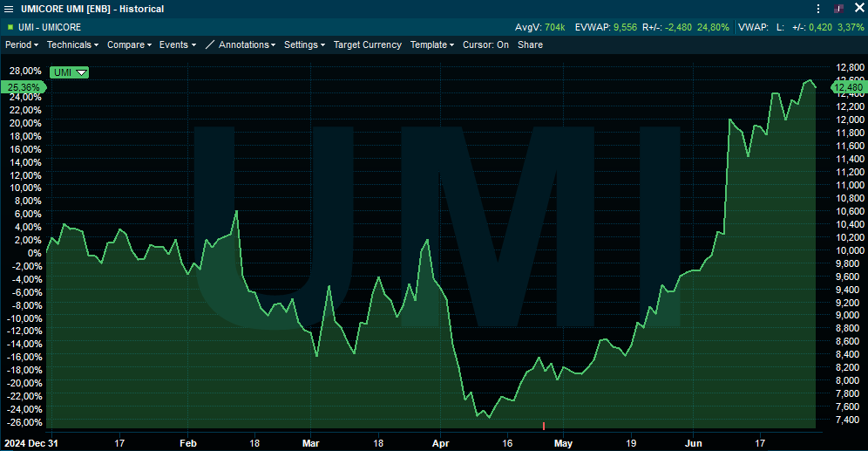Click the 3,37% change percentage
This screenshot has width=868, height=451.
pos(851,27)
